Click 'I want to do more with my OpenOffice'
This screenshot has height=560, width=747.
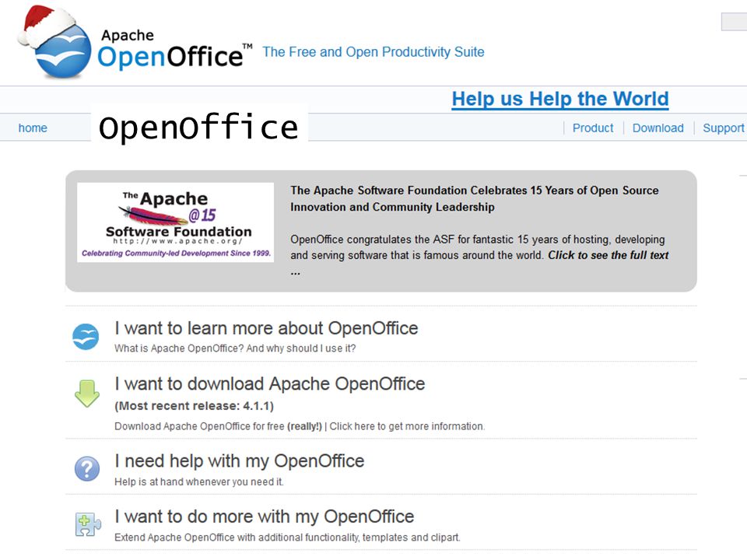[265, 516]
